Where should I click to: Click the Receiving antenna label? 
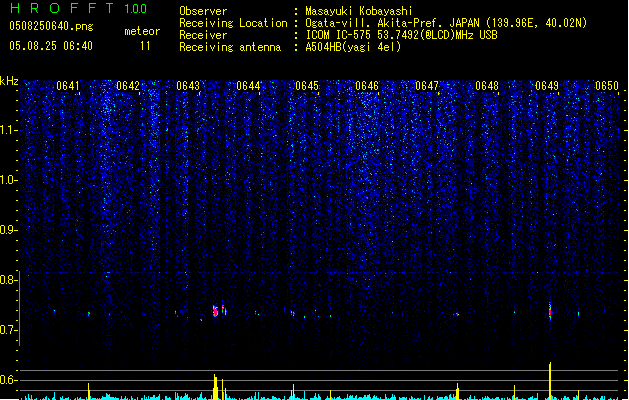[230, 47]
